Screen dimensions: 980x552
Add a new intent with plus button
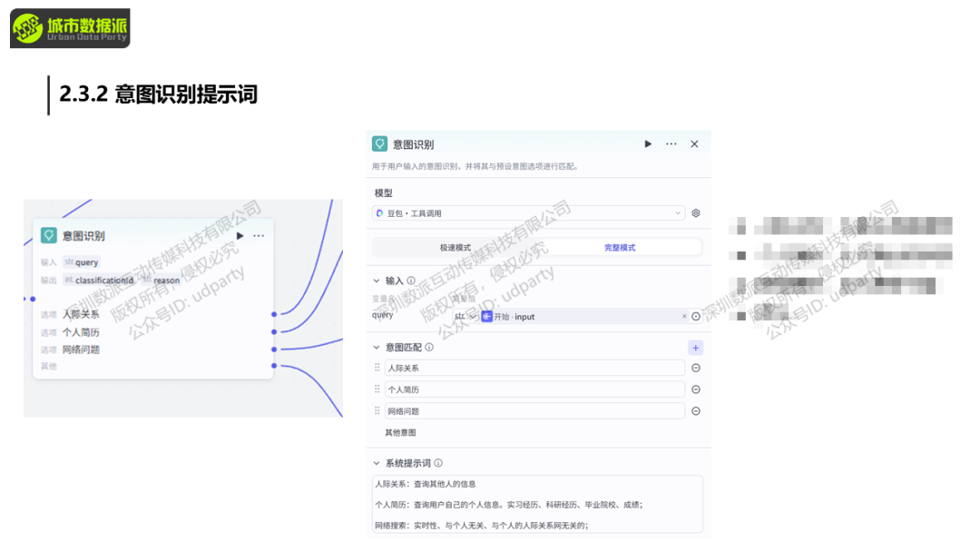pyautogui.click(x=695, y=348)
